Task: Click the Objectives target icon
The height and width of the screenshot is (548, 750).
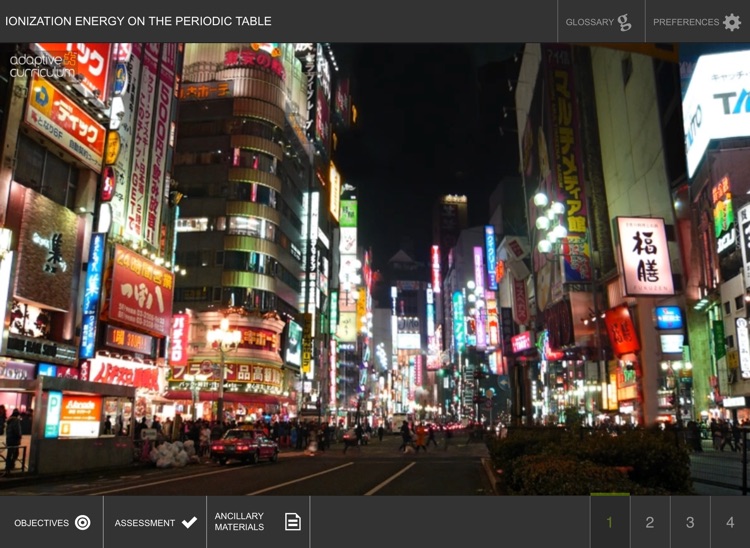Action: click(82, 523)
